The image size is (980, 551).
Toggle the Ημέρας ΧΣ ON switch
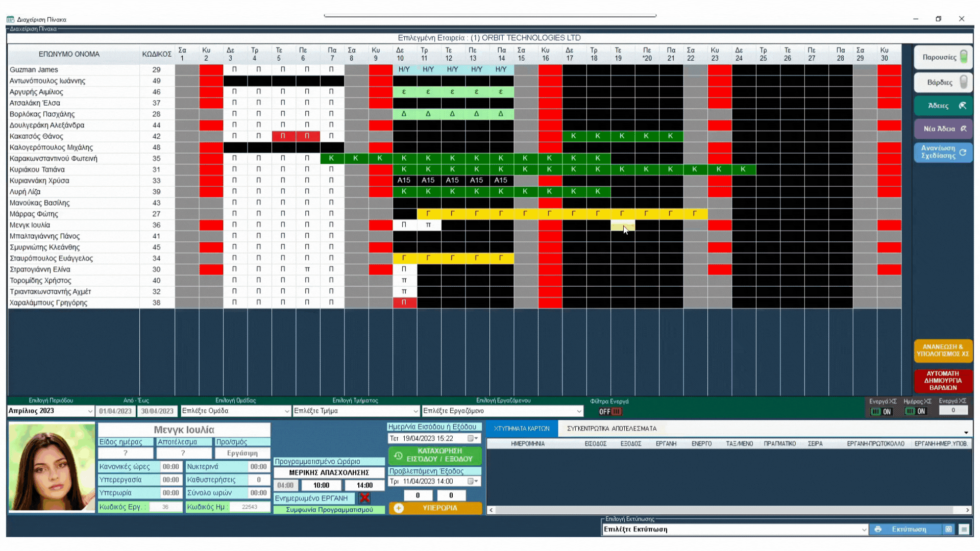[915, 411]
